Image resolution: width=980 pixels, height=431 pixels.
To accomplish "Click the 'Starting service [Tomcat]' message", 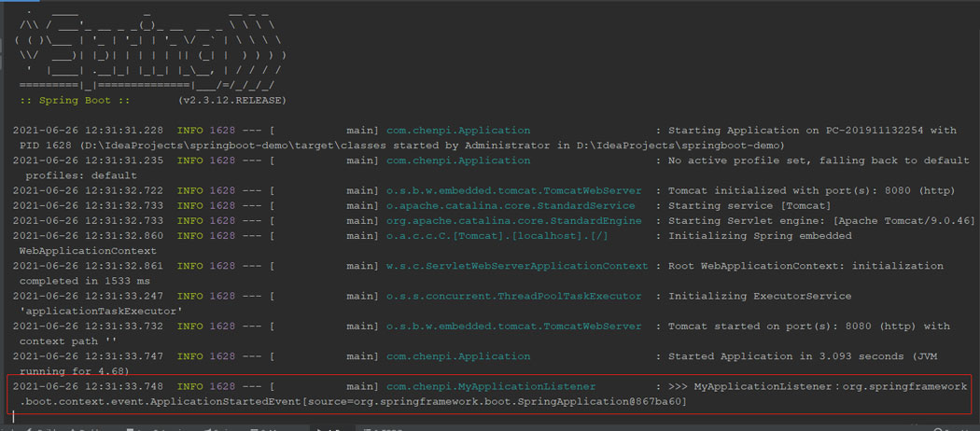I will click(749, 206).
